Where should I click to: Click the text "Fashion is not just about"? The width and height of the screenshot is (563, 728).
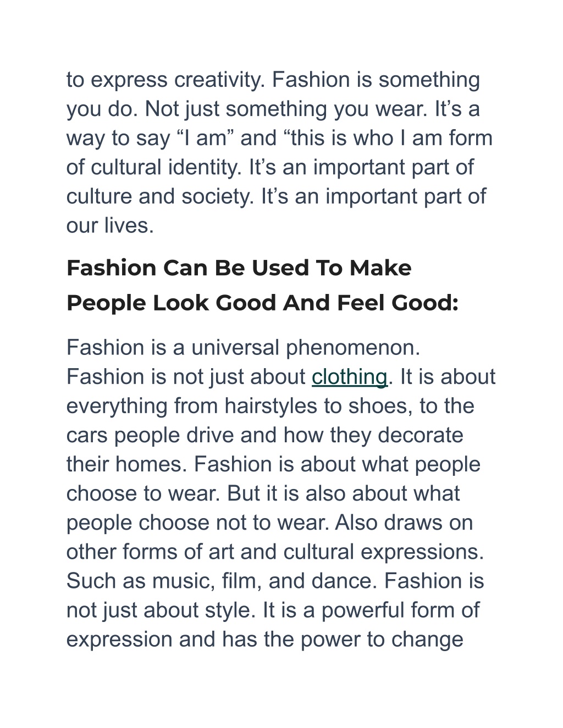coord(186,377)
